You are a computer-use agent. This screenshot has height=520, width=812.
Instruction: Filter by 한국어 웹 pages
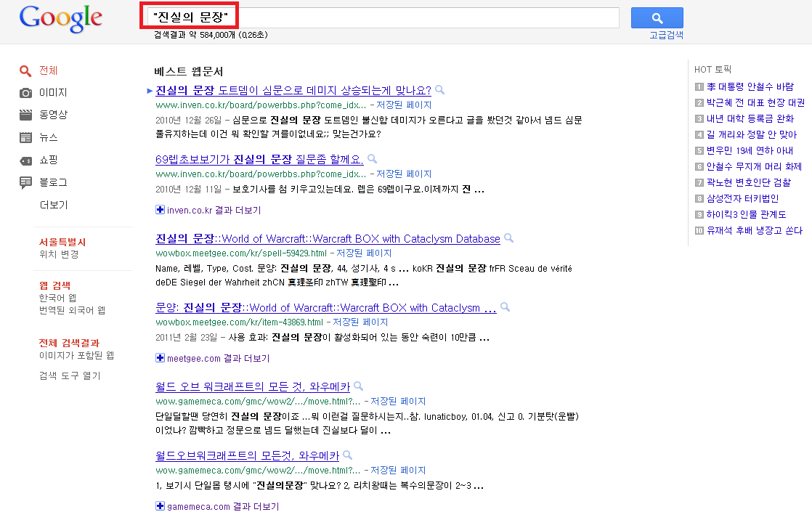[x=57, y=298]
